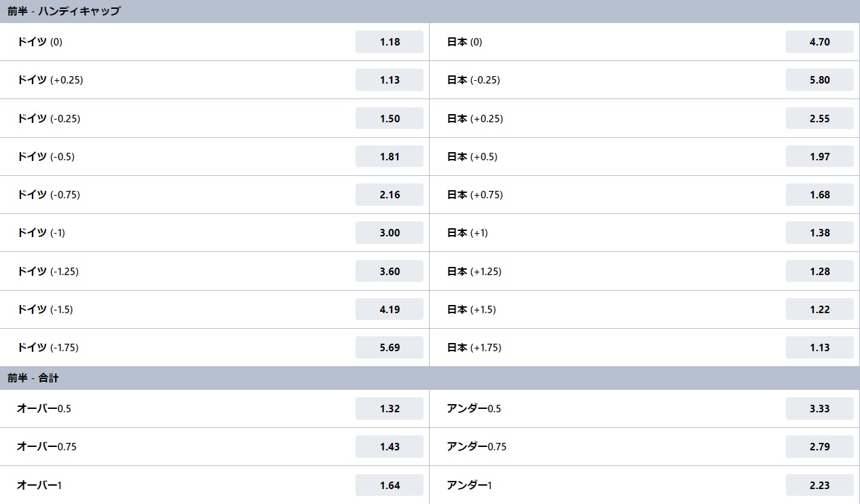Pick 日本 (-0.25) at 5.80
This screenshot has height=504, width=860.
point(820,79)
